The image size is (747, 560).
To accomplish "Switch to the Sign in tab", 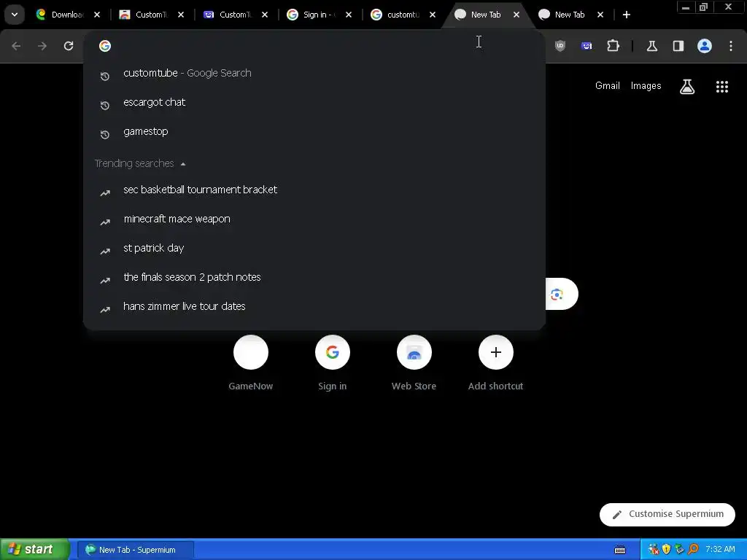I will [x=320, y=15].
